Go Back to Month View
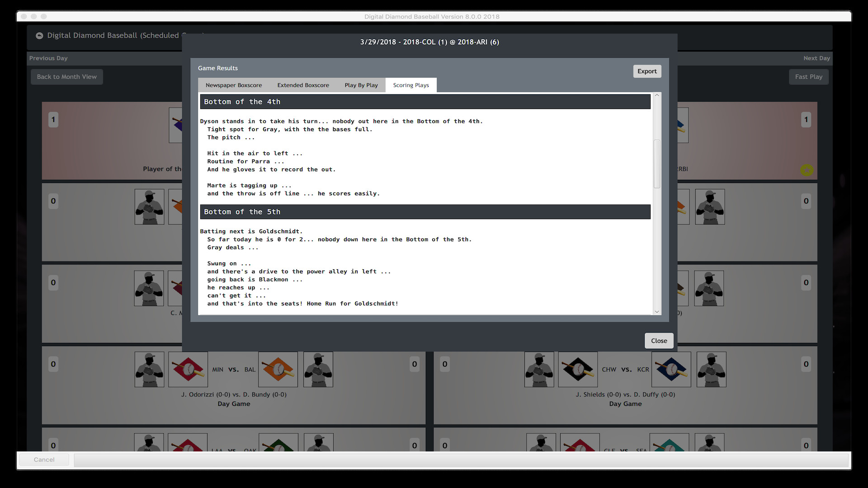 pos(66,76)
